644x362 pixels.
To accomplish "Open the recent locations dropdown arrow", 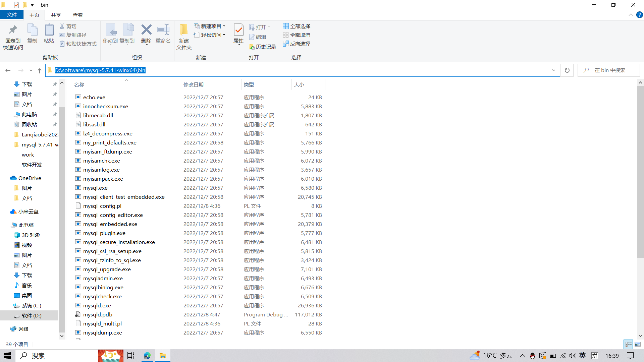I will tap(31, 70).
